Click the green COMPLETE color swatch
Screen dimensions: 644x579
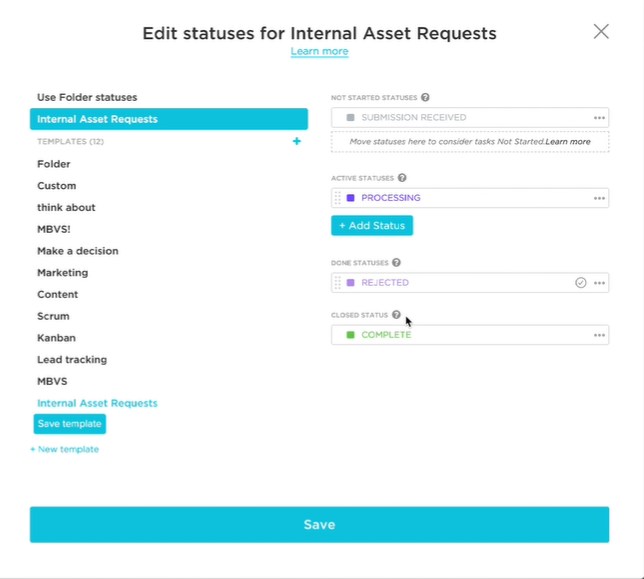coord(350,335)
